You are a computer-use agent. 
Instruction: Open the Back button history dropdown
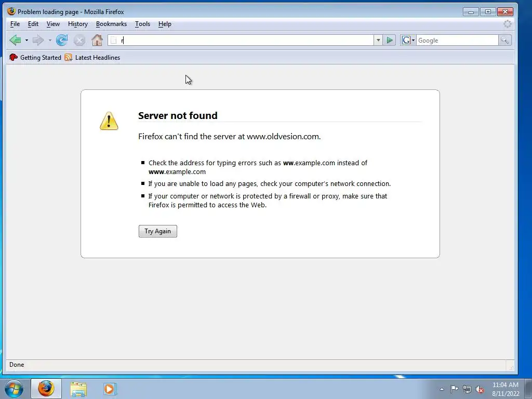pos(26,40)
